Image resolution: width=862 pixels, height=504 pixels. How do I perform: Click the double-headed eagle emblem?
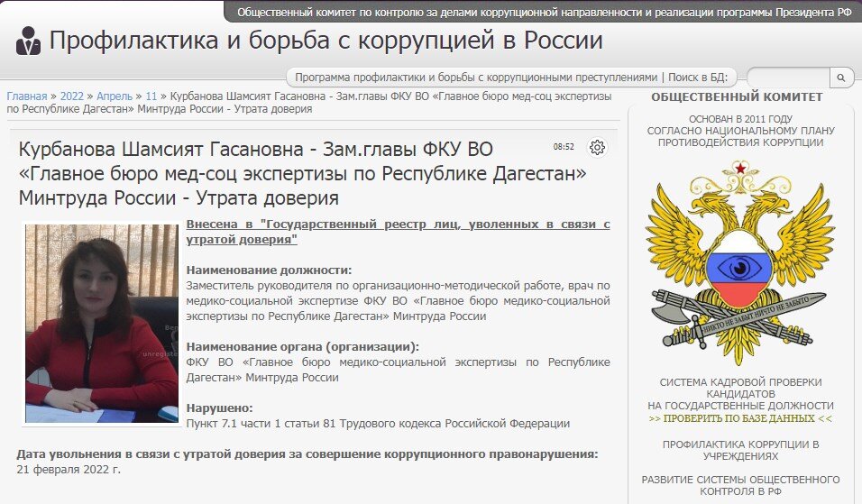(x=740, y=262)
